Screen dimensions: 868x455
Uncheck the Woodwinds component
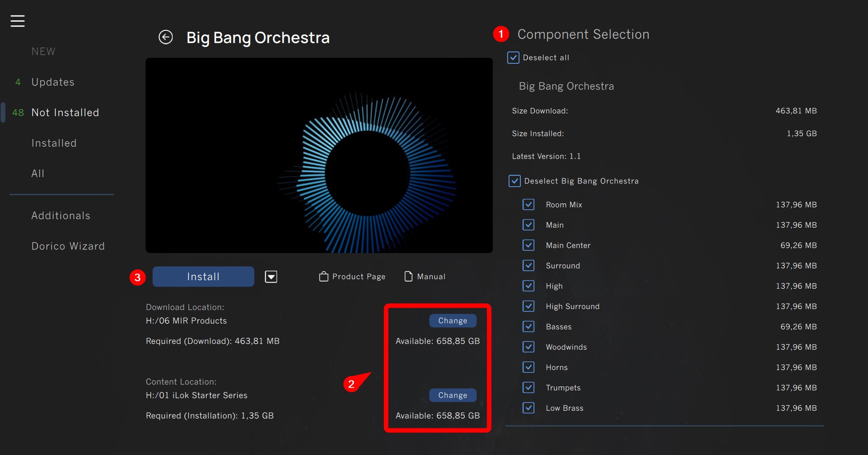[x=528, y=347]
